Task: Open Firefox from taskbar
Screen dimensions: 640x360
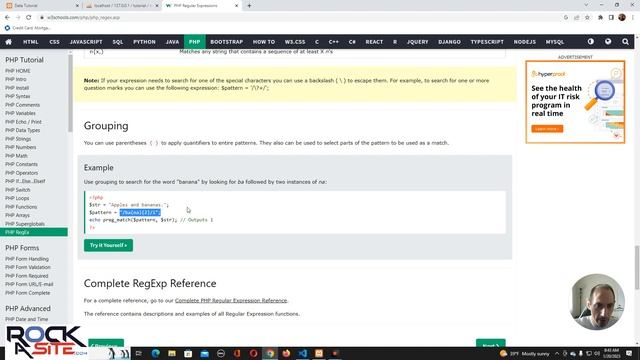Action: click(286, 353)
